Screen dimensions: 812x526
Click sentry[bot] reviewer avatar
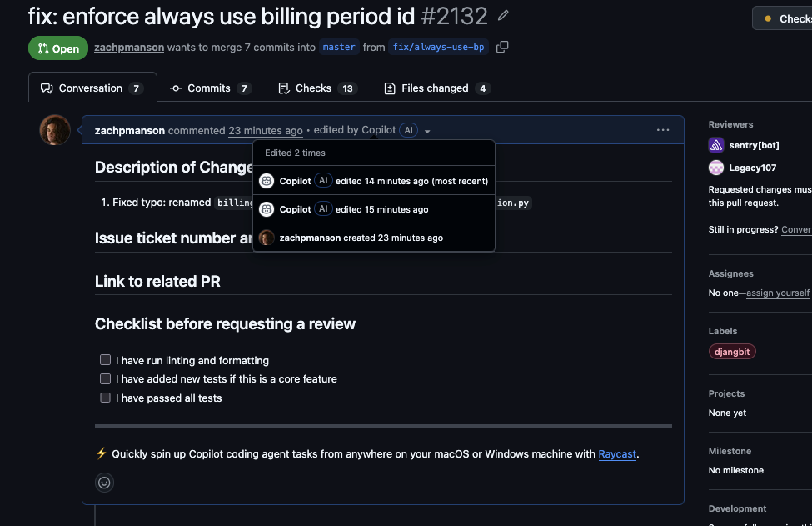(715, 145)
